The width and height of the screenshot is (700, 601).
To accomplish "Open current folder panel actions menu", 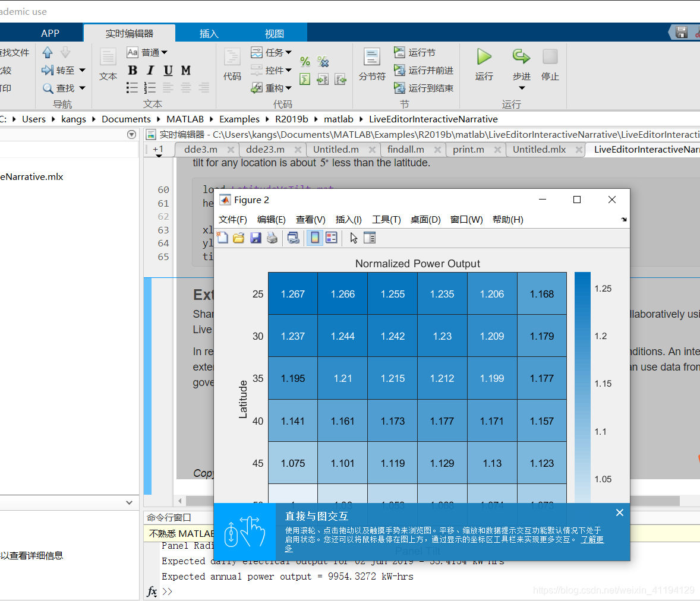I will tap(131, 134).
